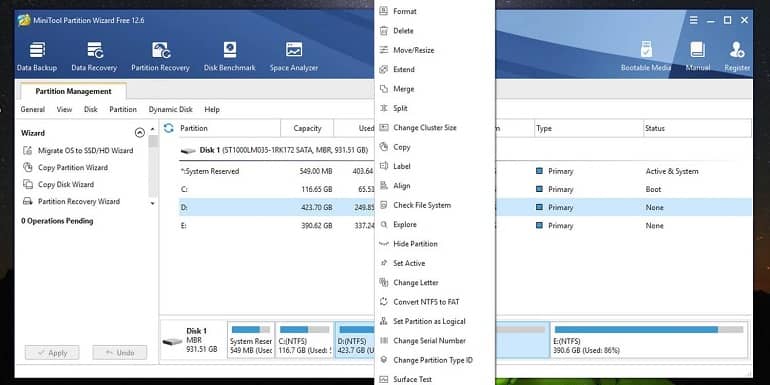Click the Apply button
The image size is (770, 385).
(52, 353)
